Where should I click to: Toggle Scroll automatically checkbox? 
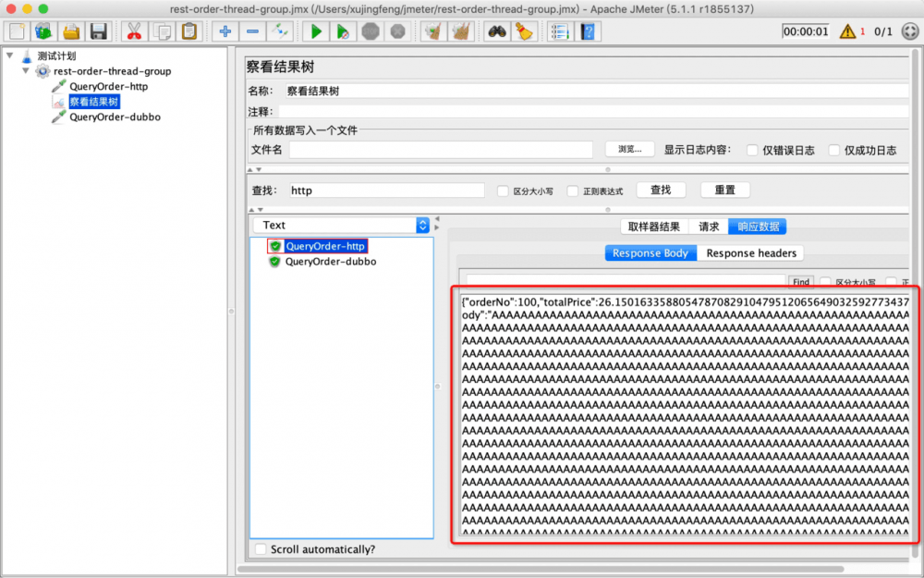[x=261, y=549]
